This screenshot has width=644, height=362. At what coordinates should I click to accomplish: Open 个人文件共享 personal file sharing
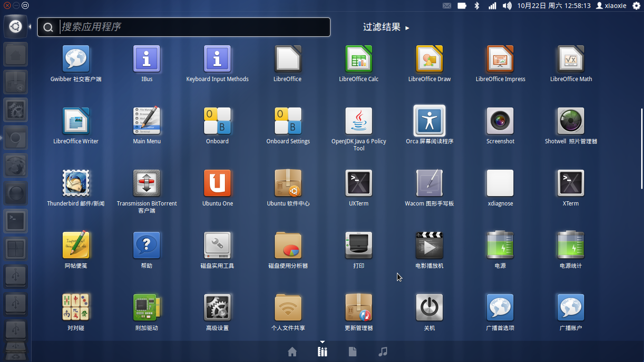click(288, 308)
